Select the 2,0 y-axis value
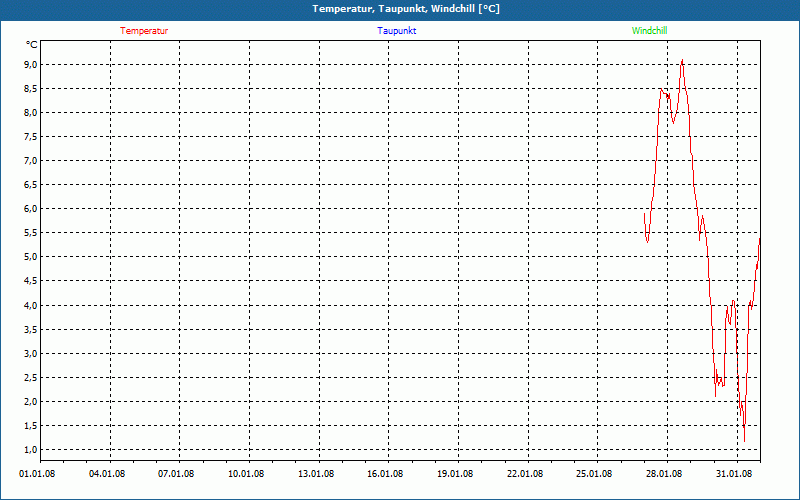The image size is (800, 500). point(31,401)
